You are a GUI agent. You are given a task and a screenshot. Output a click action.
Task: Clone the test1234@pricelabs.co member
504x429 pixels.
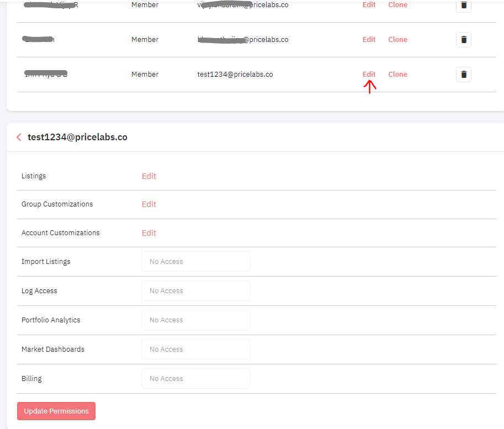[397, 75]
